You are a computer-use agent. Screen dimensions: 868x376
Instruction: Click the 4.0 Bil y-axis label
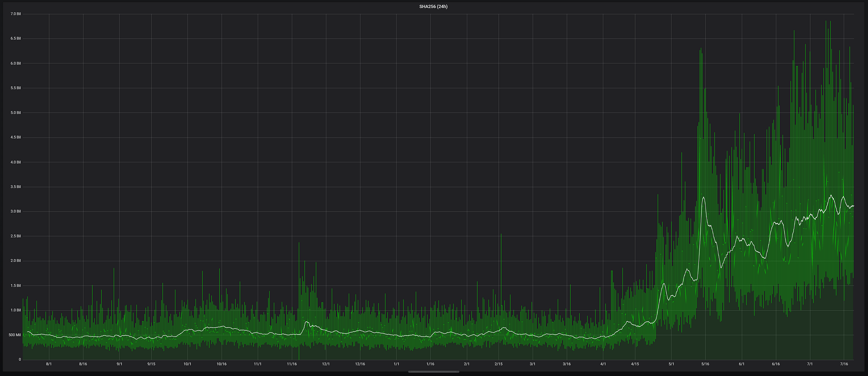(16, 162)
